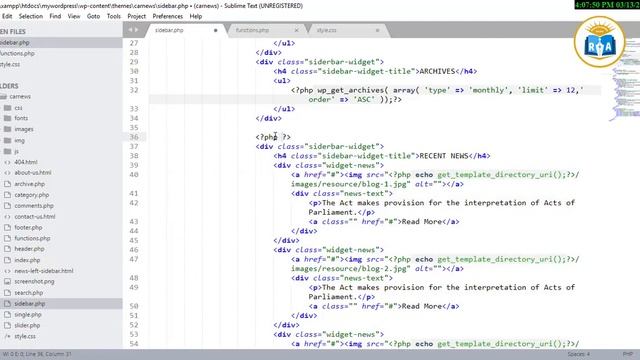Image resolution: width=640 pixels, height=360 pixels.
Task: Click the news-left-sidebar.html file icon
Action: click(x=7, y=271)
